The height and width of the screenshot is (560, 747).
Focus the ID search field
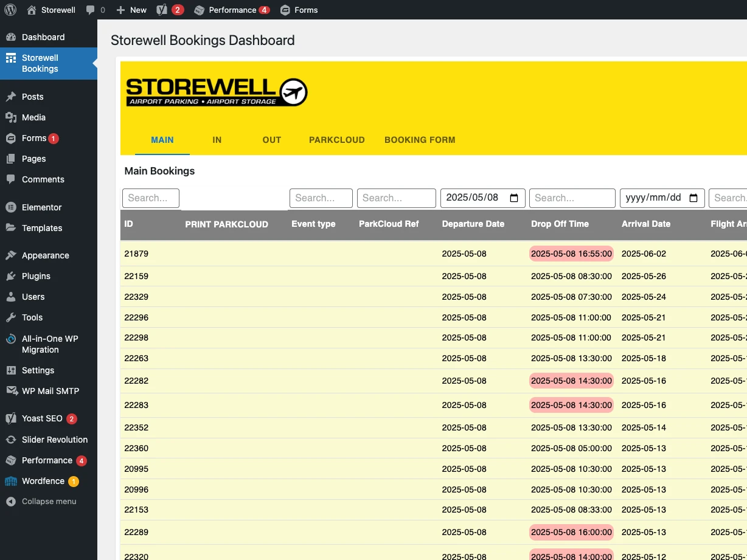pos(151,198)
